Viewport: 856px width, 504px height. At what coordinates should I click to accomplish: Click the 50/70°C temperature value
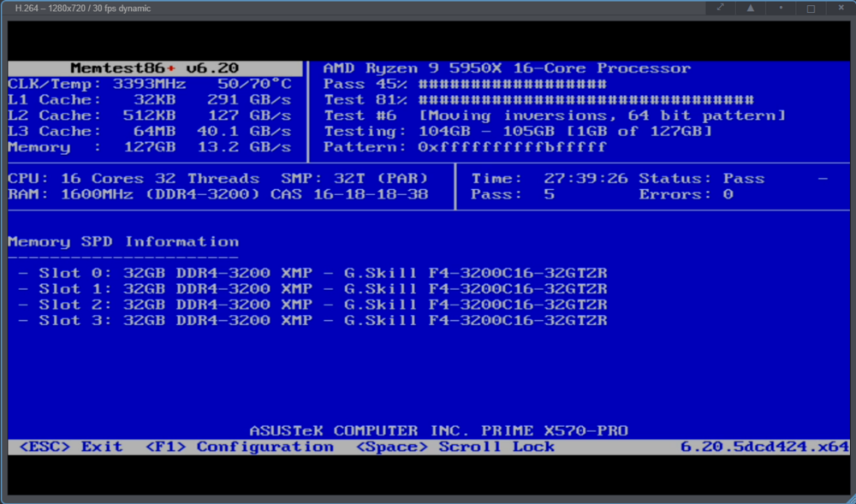point(254,84)
